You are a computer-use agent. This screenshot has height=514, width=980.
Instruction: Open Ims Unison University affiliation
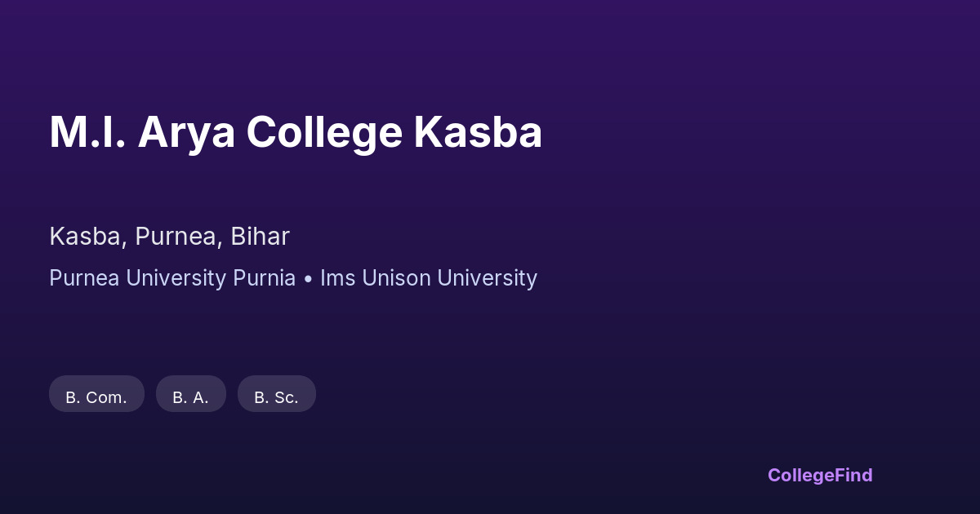429,278
